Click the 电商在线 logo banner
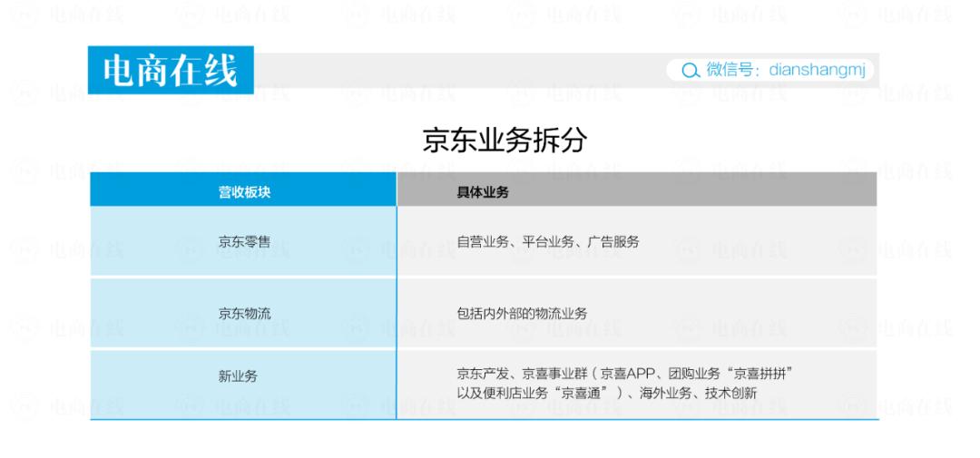Image resolution: width=980 pixels, height=458 pixels. [x=171, y=70]
